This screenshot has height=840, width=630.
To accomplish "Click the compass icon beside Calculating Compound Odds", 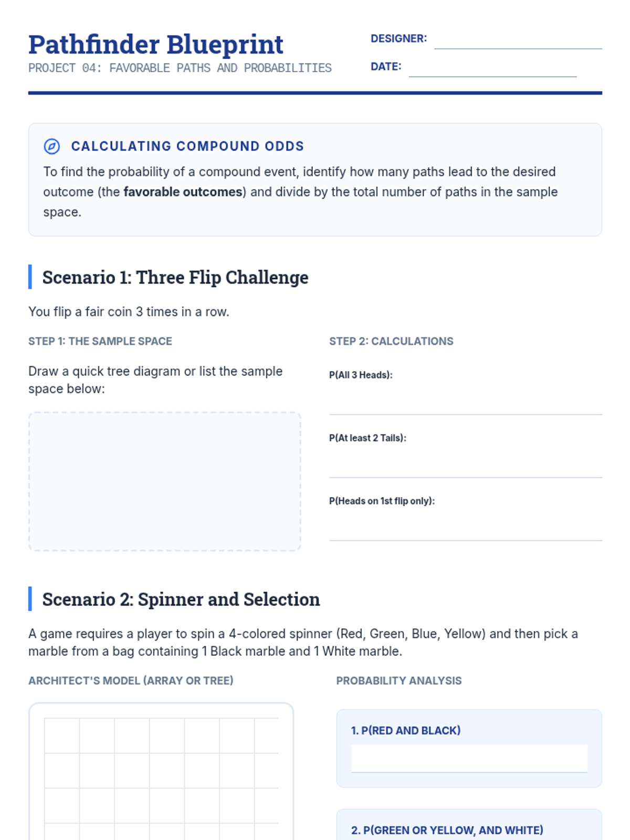I will tap(51, 146).
